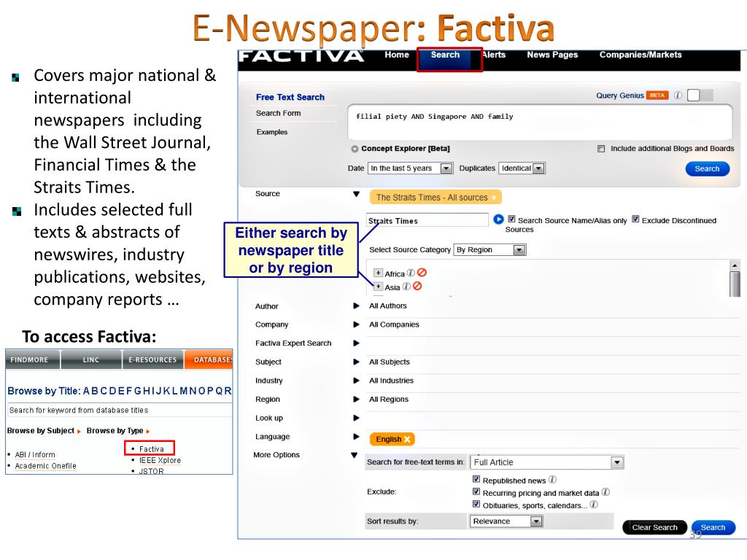Uncheck Republished news exclusion
This screenshot has width=747, height=560.
(x=476, y=480)
